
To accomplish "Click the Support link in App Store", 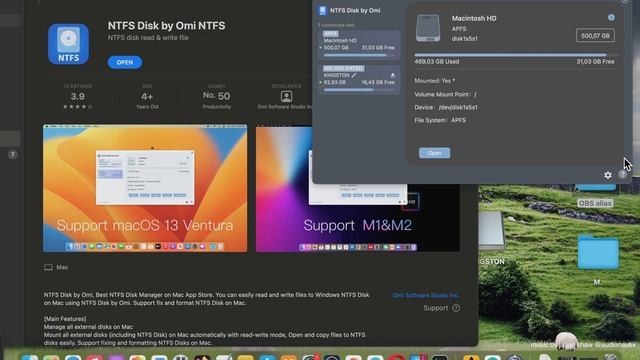I will point(441,308).
